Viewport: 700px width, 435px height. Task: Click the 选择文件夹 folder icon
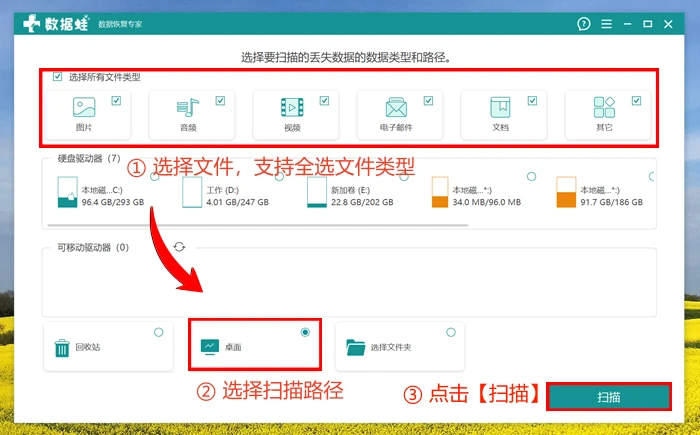(x=355, y=348)
